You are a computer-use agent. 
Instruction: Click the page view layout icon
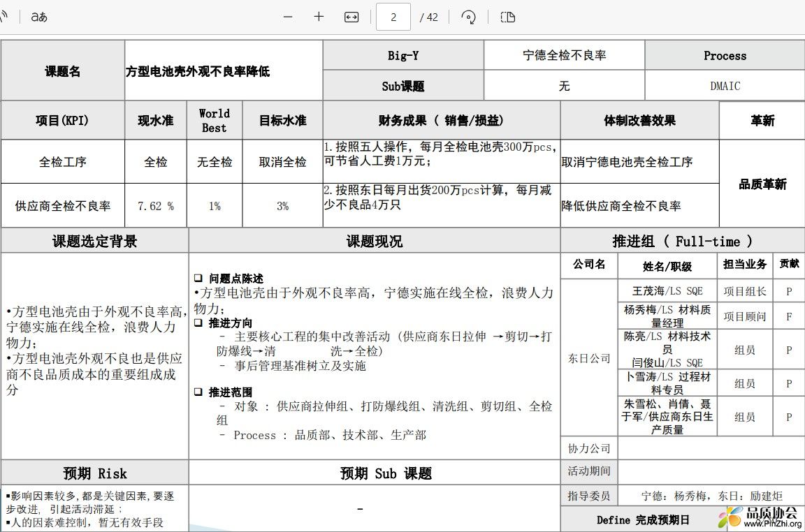pyautogui.click(x=508, y=17)
